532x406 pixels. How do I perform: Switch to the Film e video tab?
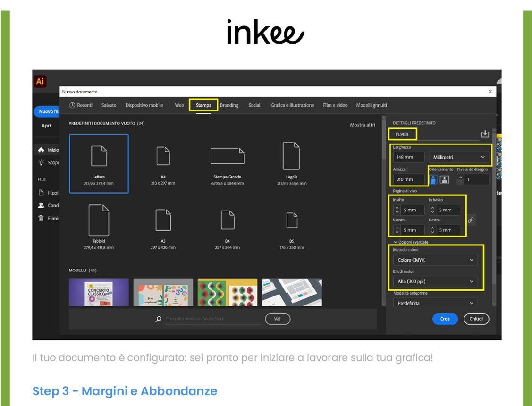pos(335,105)
